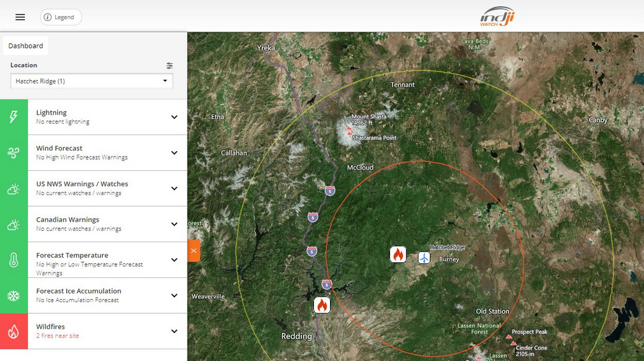Collapse side panel with orange X button
This screenshot has width=644, height=361.
click(194, 251)
